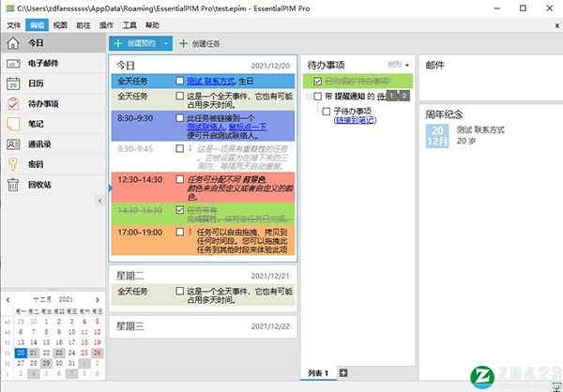Viewport: 563px width, 392px height.
Task: Check the 8:30-9:30 task checkbox
Action: click(x=180, y=117)
